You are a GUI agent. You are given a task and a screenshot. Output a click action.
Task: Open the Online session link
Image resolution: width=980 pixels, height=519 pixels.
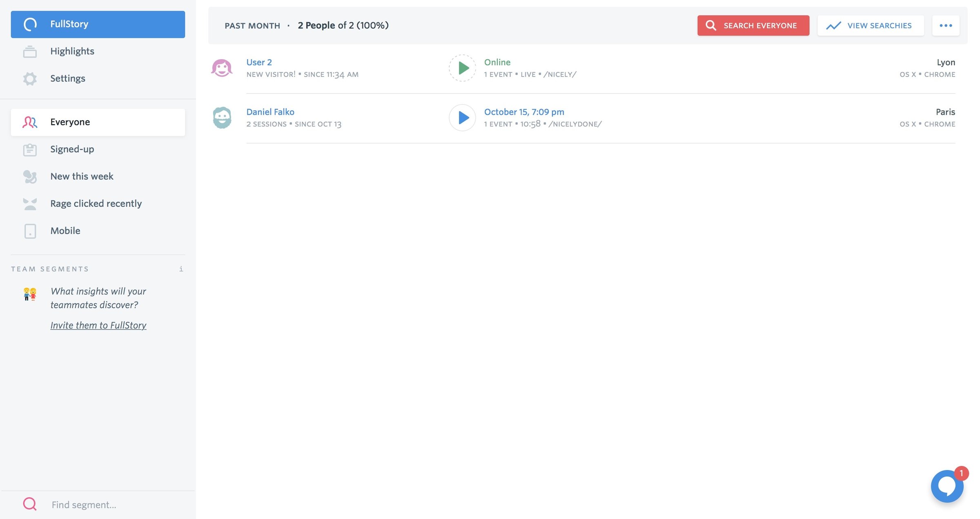click(x=497, y=62)
